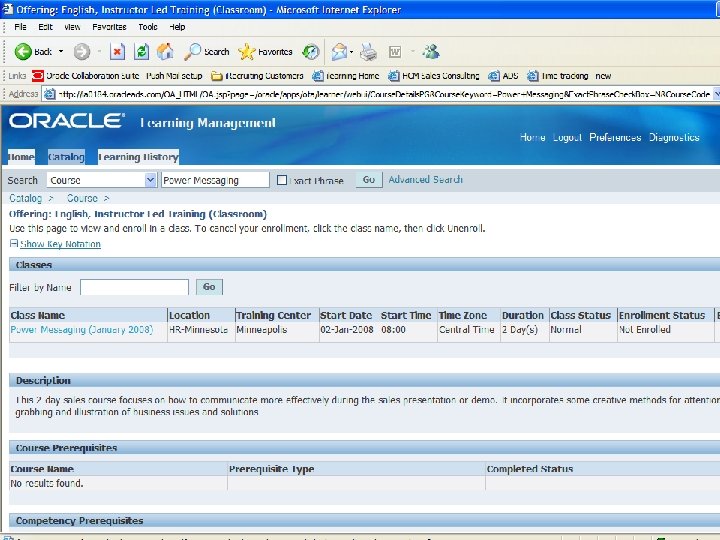Screen dimensions: 720x540
Task: Open the Help menu
Action: 177,27
